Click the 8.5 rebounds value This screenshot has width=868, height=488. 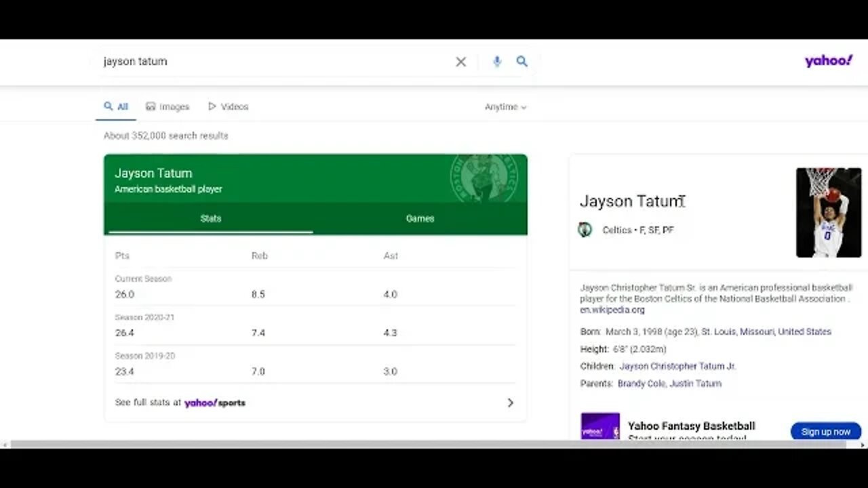pyautogui.click(x=258, y=294)
